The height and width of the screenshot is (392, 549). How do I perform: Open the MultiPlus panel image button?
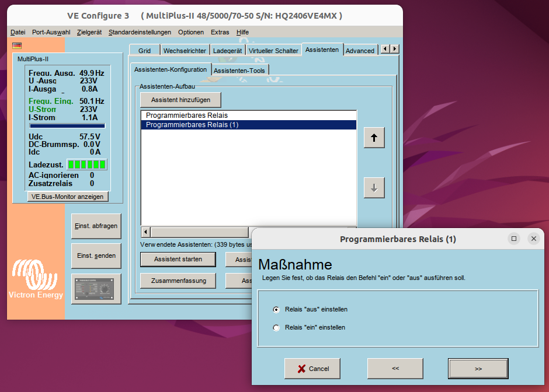[96, 289]
